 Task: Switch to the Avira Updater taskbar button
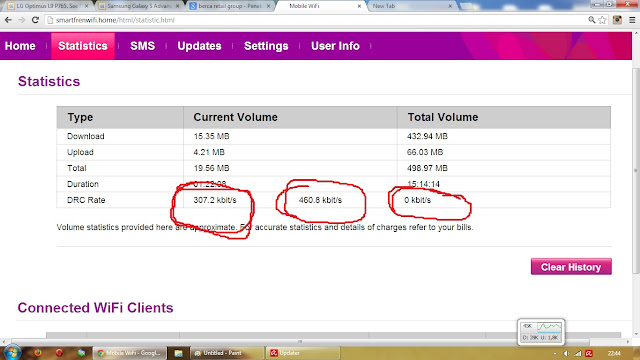coord(303,353)
